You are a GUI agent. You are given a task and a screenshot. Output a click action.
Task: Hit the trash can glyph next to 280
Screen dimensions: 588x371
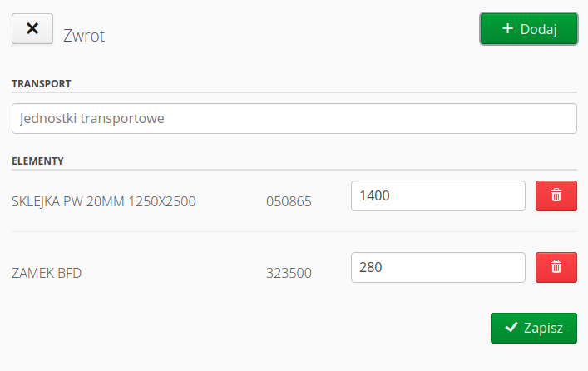tap(556, 267)
